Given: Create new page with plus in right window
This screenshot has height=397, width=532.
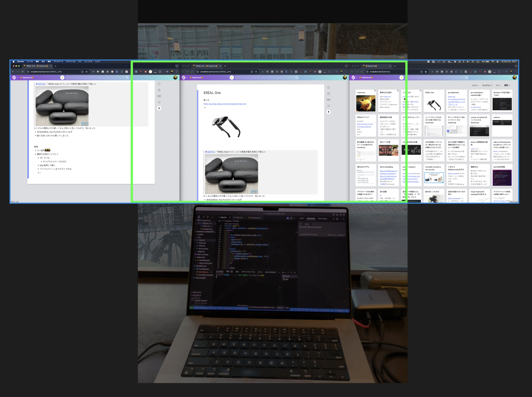Looking at the screenshot, I should point(402,77).
